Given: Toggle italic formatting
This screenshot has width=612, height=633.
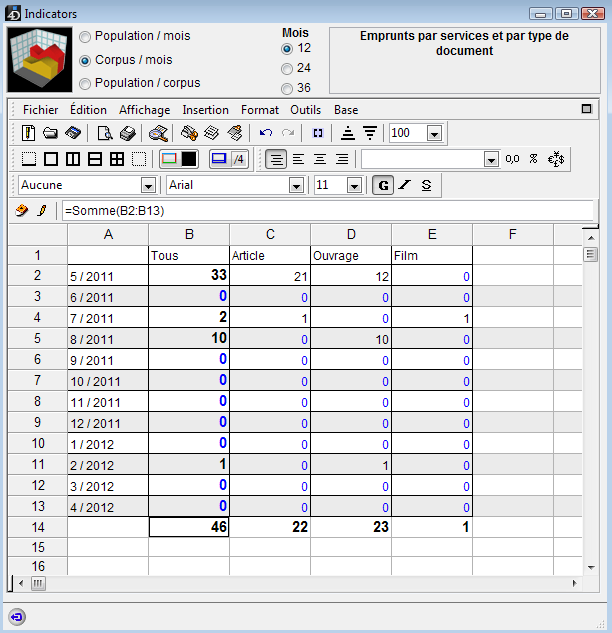Looking at the screenshot, I should (x=404, y=185).
